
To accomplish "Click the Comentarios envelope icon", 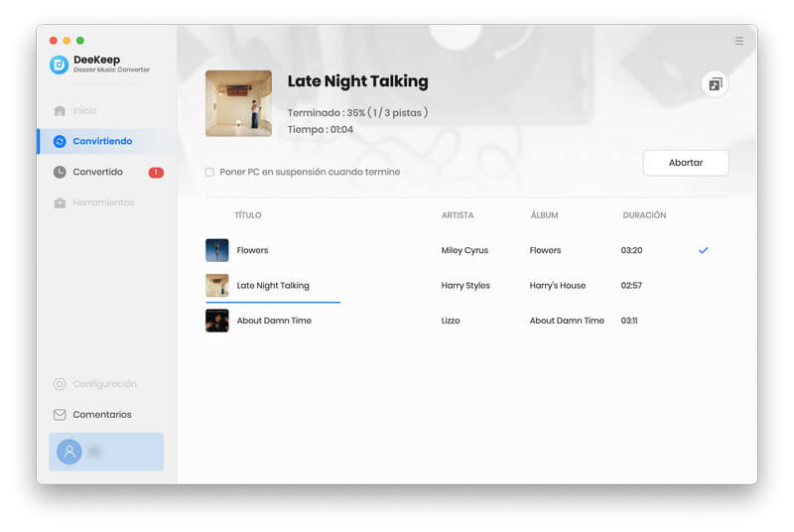I will [60, 415].
